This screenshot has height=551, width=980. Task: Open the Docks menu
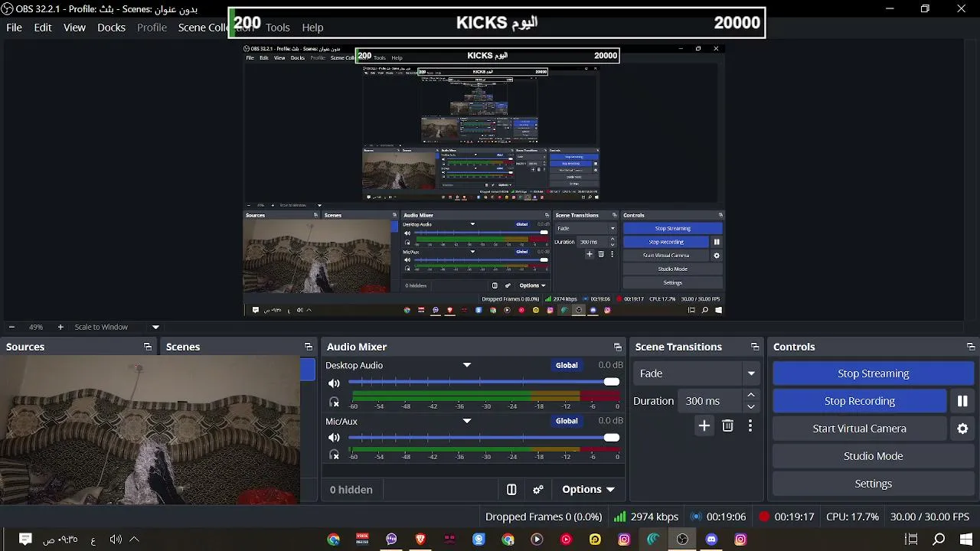111,27
